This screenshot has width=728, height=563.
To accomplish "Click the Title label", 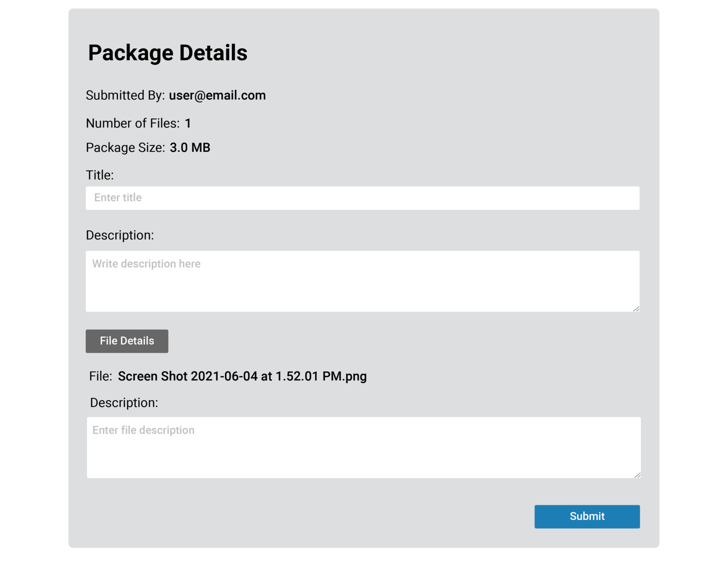I will 100,175.
